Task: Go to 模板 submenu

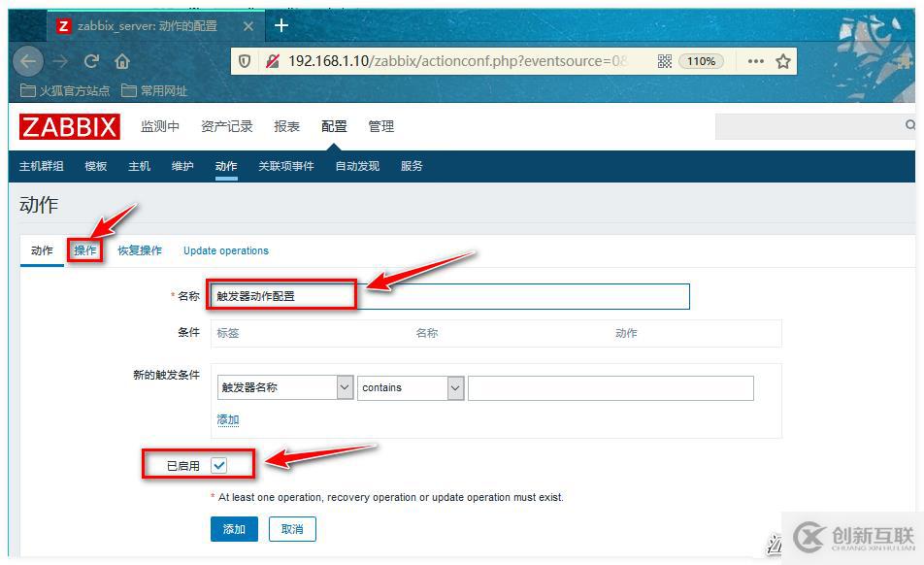Action: [x=96, y=166]
